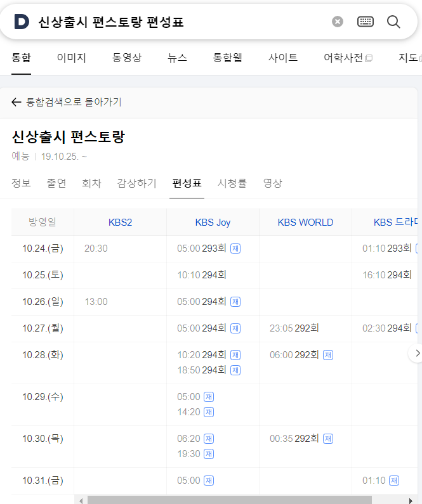Viewport: 422px width, 504px height.
Task: Click the 재 badge next to 00:35 292회
Action: click(x=328, y=439)
